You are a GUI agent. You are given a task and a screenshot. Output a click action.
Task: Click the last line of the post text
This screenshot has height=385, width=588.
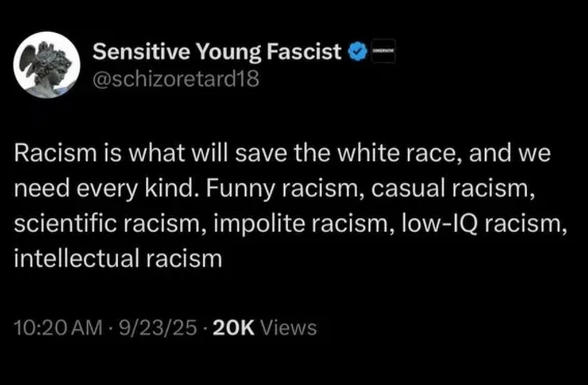(x=117, y=258)
